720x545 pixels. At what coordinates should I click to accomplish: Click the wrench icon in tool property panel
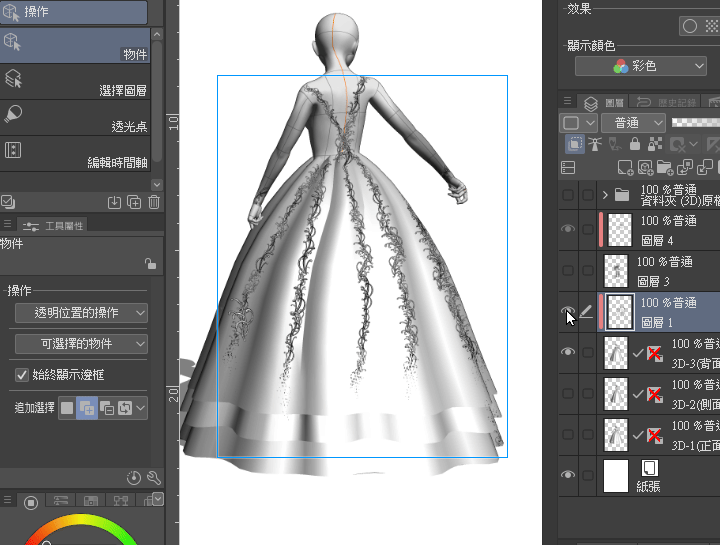point(154,477)
